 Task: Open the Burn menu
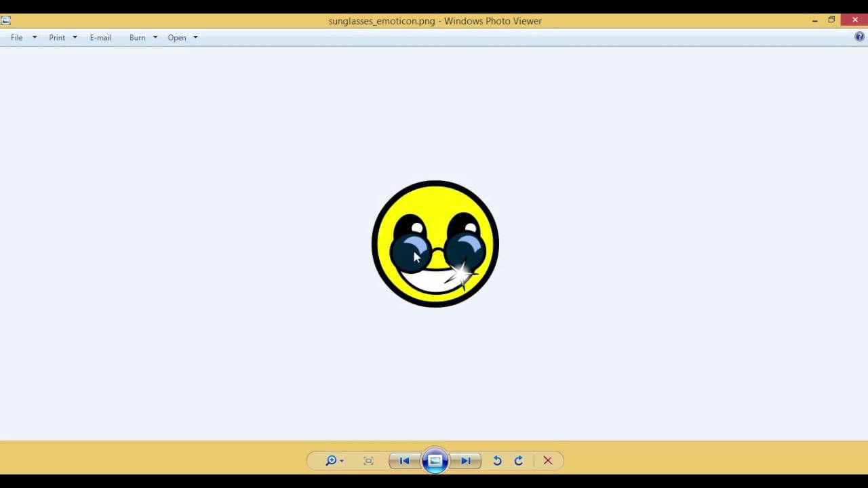pyautogui.click(x=137, y=37)
